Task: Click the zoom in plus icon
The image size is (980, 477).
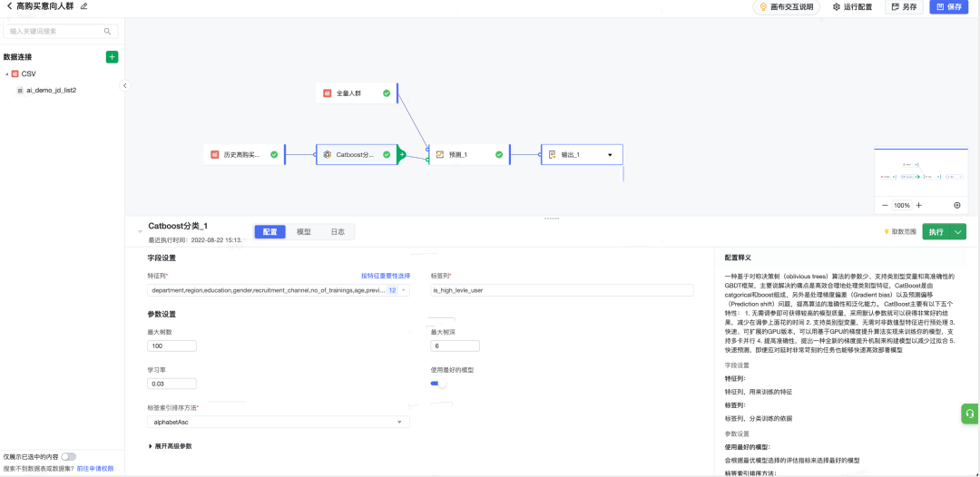Action: [x=918, y=206]
